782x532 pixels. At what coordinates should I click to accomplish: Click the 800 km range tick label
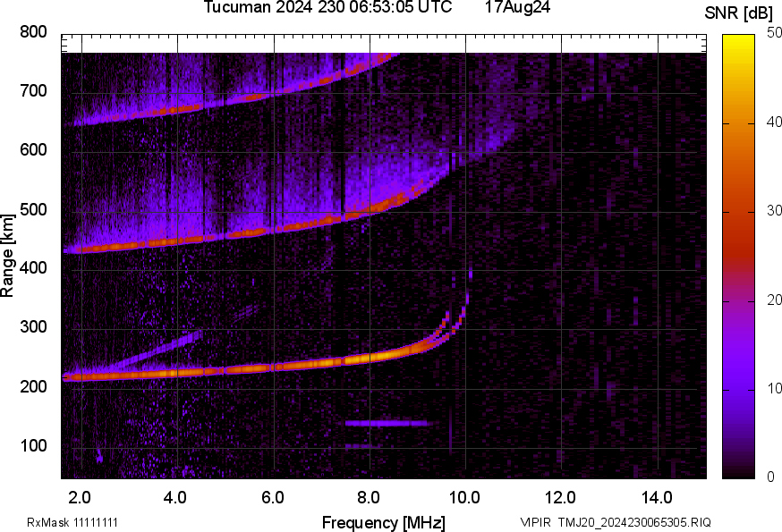tap(33, 32)
